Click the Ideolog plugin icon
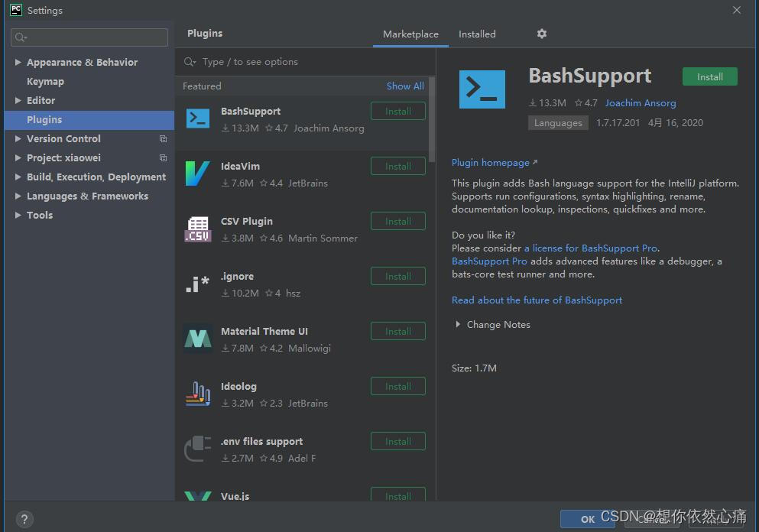Image resolution: width=759 pixels, height=532 pixels. point(198,394)
